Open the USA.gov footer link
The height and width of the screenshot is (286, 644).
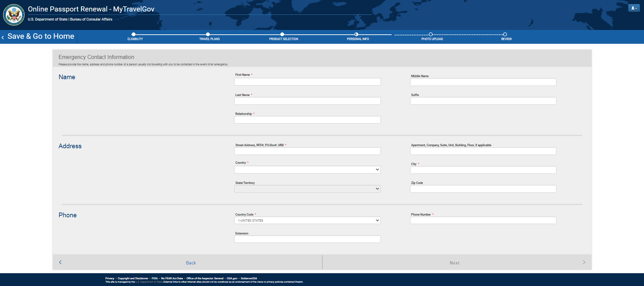tap(232, 278)
